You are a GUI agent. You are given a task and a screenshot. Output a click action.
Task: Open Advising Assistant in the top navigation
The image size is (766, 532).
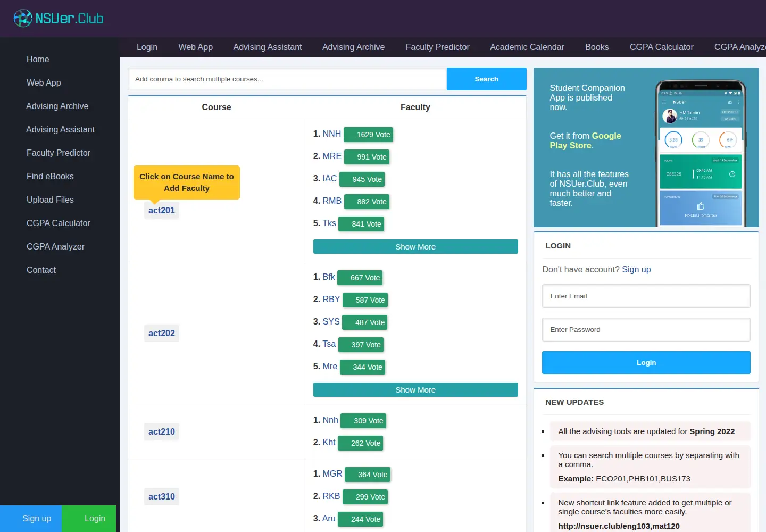click(267, 47)
